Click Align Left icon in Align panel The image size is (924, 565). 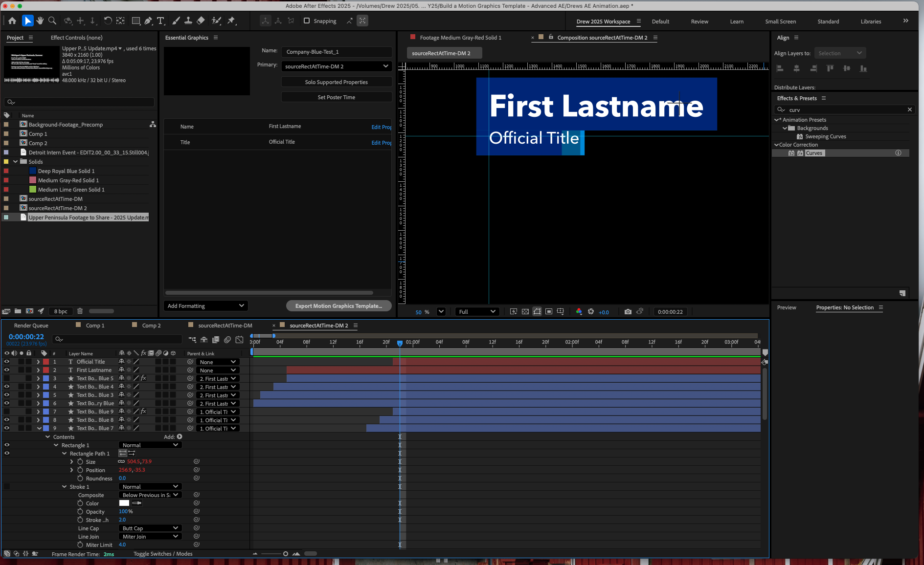coord(780,68)
